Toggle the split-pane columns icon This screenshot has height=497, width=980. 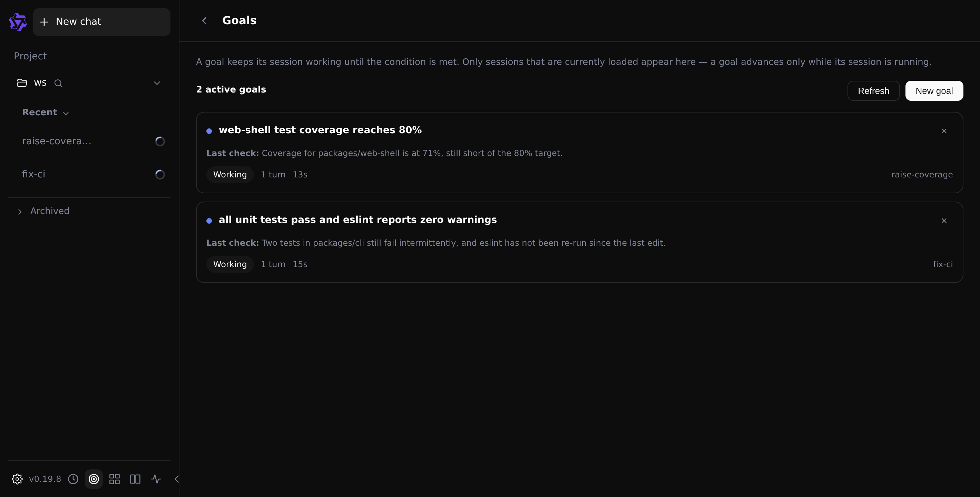point(135,479)
